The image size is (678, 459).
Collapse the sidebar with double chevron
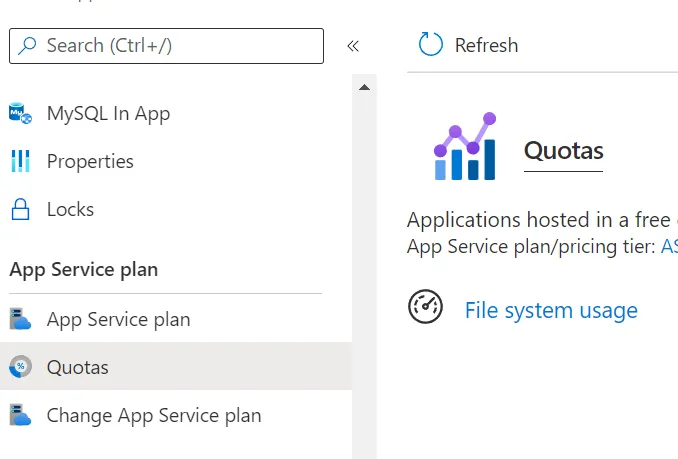click(352, 46)
